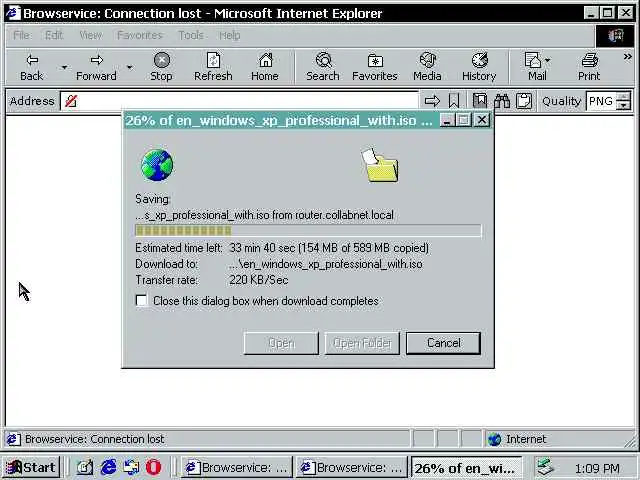Go back with the Back arrow button
The width and height of the screenshot is (640, 480).
click(x=31, y=67)
